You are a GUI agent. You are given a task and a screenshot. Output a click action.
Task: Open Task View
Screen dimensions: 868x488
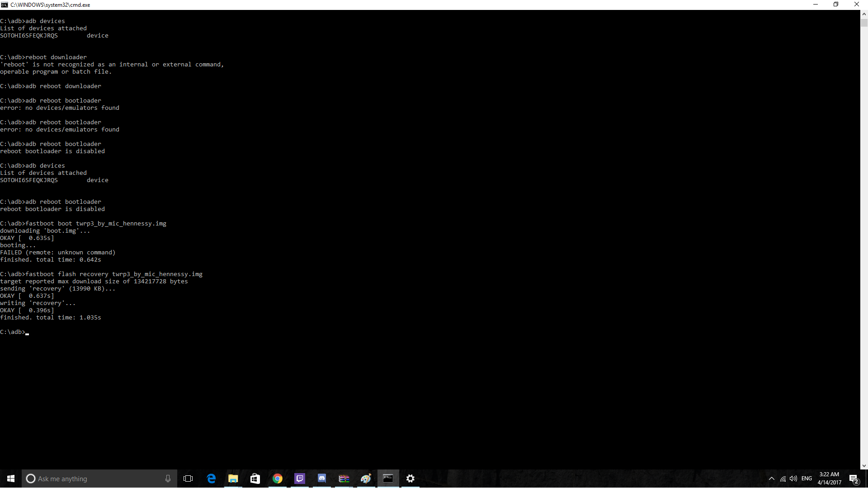(188, 479)
